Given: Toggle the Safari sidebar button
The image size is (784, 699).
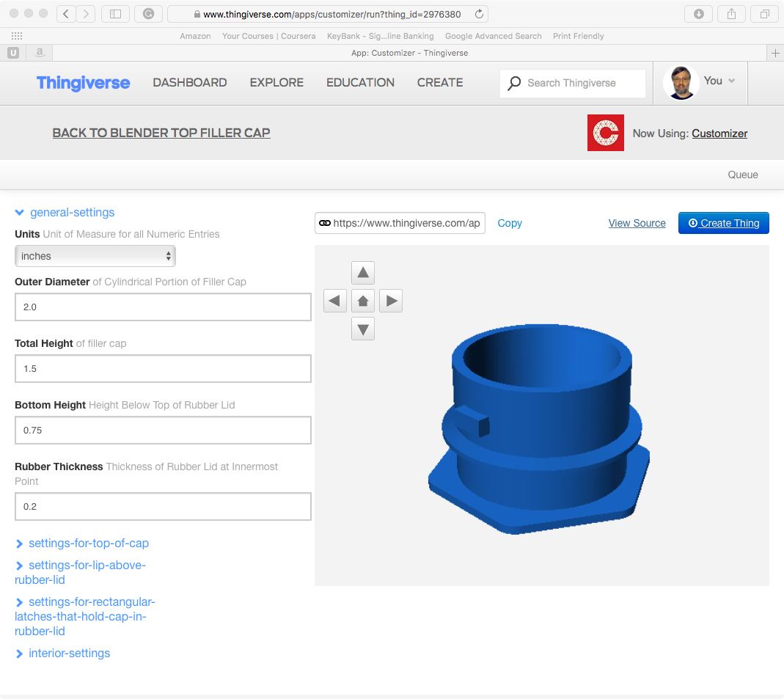Looking at the screenshot, I should tap(115, 14).
